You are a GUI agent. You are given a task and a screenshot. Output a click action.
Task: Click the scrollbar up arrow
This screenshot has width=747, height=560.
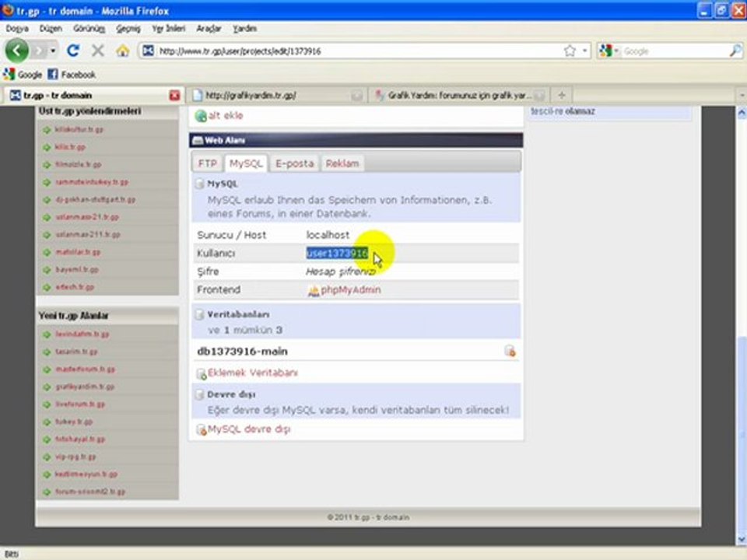pyautogui.click(x=742, y=113)
